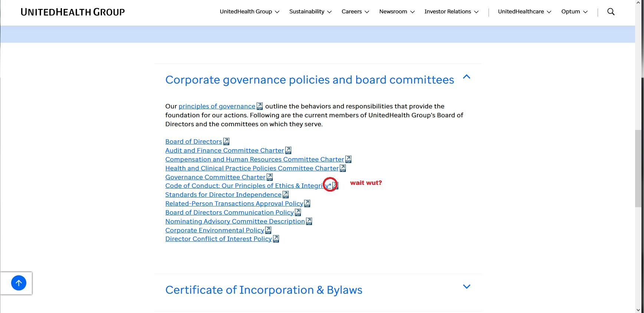
Task: Open the Sustainability dropdown menu
Action: (310, 12)
